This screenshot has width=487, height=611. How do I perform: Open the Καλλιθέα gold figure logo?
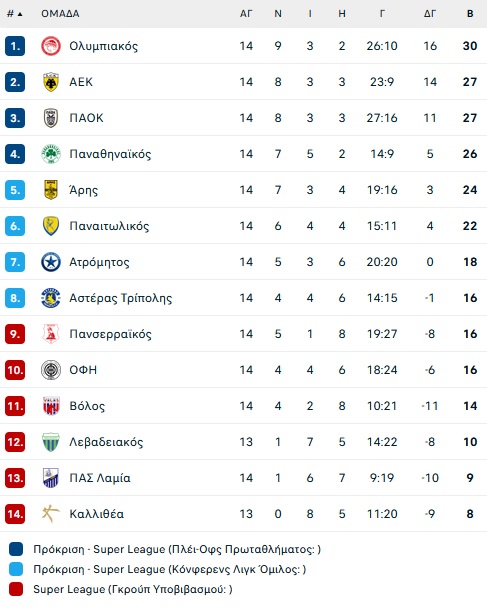pos(51,514)
